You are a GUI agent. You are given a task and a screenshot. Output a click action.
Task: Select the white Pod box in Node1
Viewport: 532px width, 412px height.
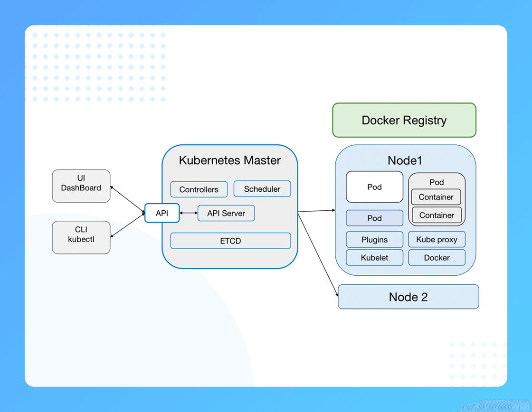click(375, 187)
